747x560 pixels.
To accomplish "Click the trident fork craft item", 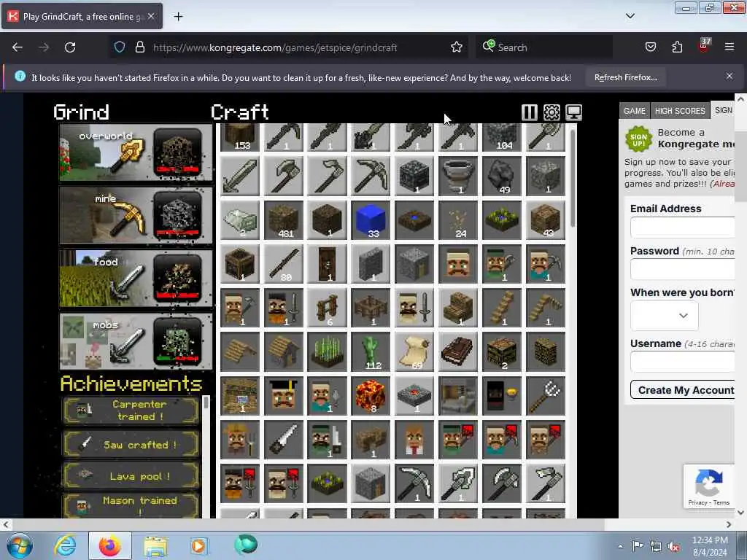I will [x=546, y=395].
